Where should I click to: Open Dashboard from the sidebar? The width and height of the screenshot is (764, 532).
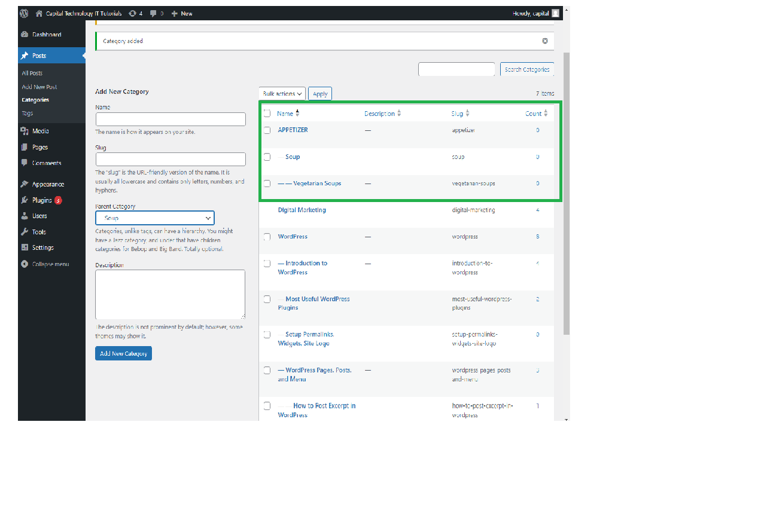point(46,35)
